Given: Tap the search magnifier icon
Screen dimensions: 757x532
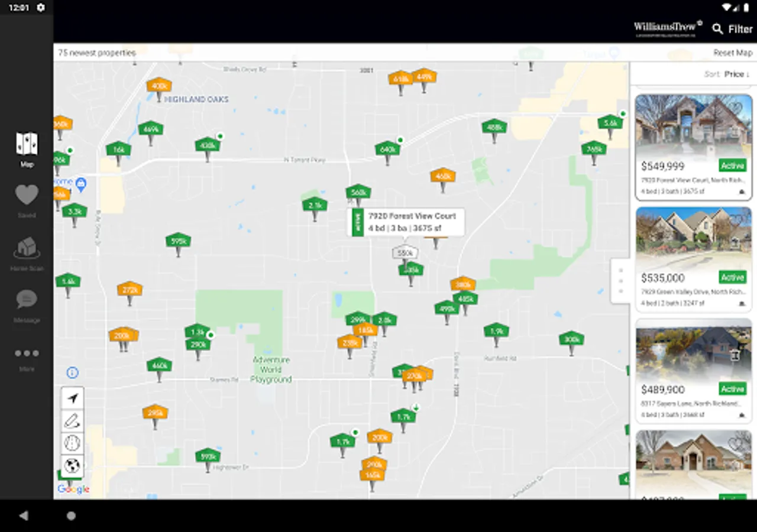Looking at the screenshot, I should tap(717, 28).
